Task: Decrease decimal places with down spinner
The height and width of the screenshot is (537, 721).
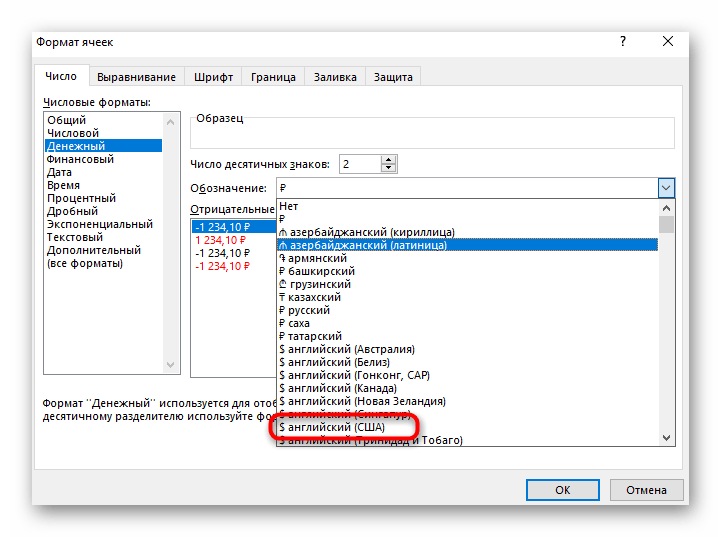Action: coord(389,168)
